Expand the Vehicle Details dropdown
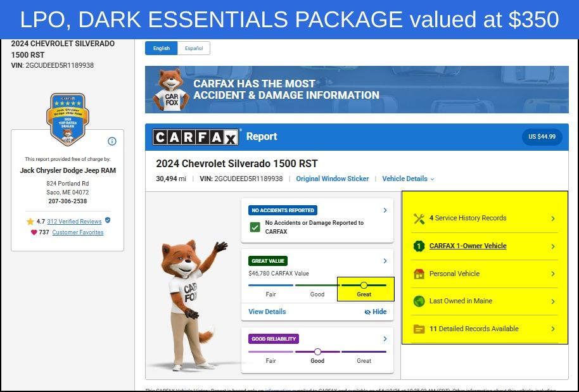Image resolution: width=579 pixels, height=392 pixels. (x=408, y=179)
